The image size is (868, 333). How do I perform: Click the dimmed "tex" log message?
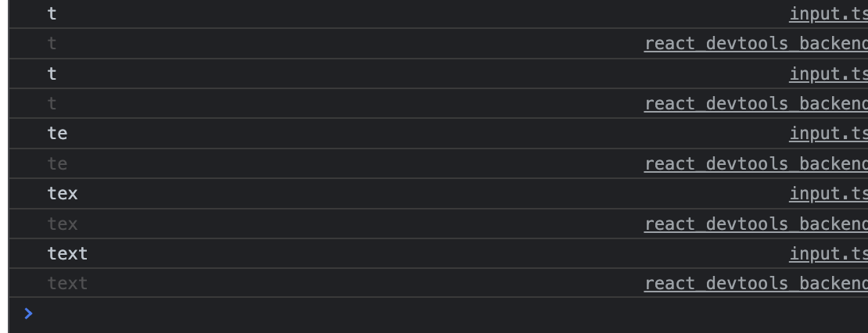(63, 224)
